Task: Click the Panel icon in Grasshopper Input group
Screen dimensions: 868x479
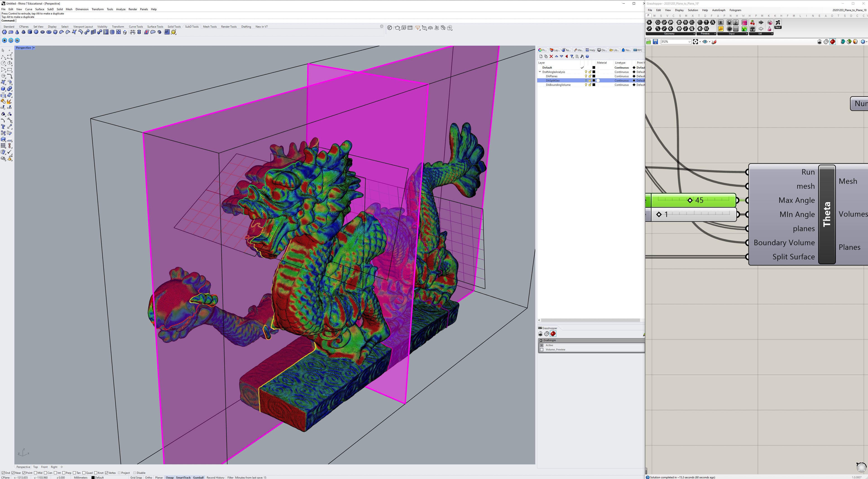Action: coord(736,29)
